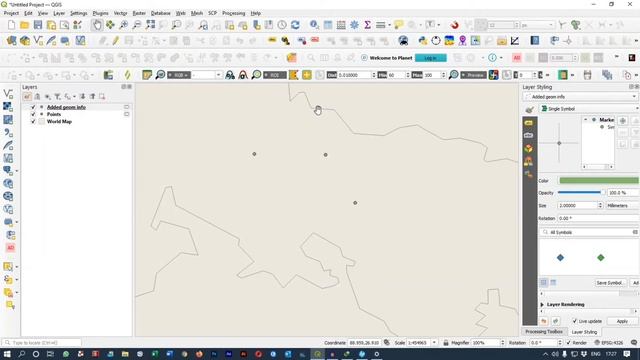Open the RGB band combo box in SCP toolbar
Screen dimensions: 640x360
(207, 75)
